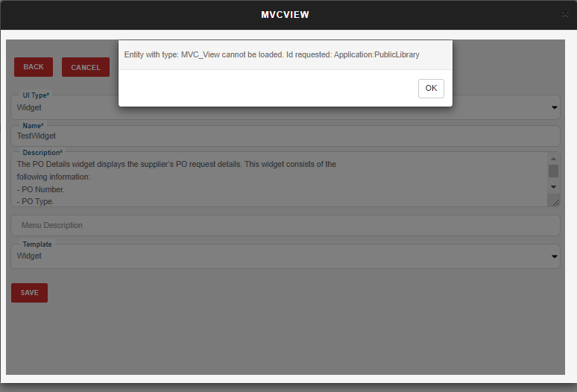Screen dimensions: 577x392
Task: Click the '- PO Type.' line in Description
Action: (x=35, y=201)
